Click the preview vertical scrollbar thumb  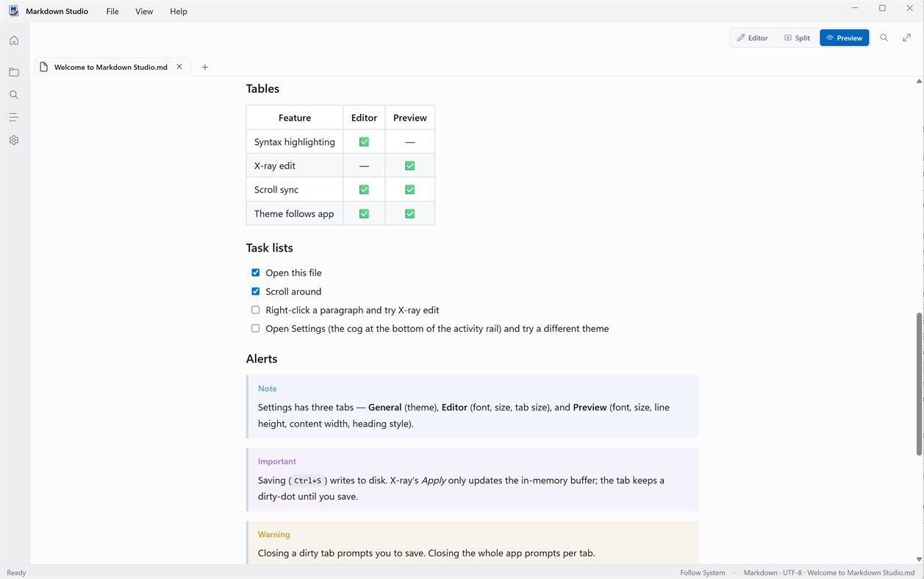919,384
